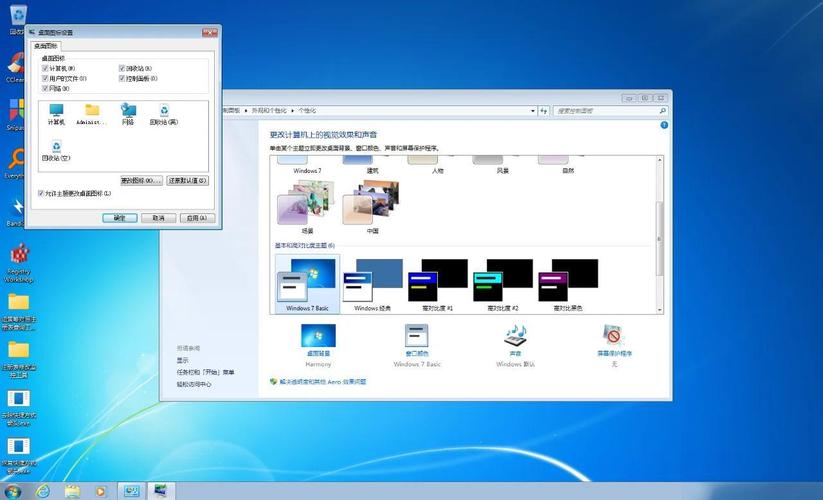The width and height of the screenshot is (823, 500).
Task: Select the 回收站 (满) icon in the list
Action: (x=163, y=112)
